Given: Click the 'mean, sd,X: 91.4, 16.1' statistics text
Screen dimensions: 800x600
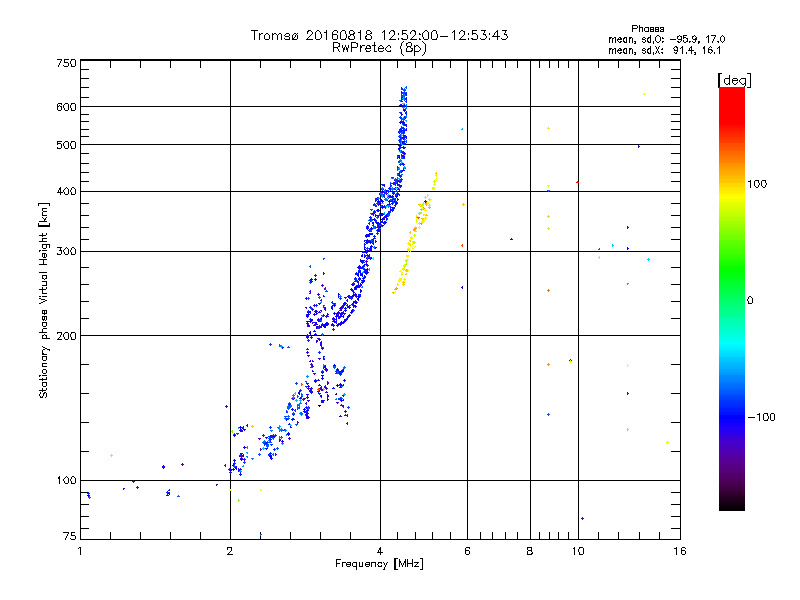Looking at the screenshot, I should click(664, 51).
